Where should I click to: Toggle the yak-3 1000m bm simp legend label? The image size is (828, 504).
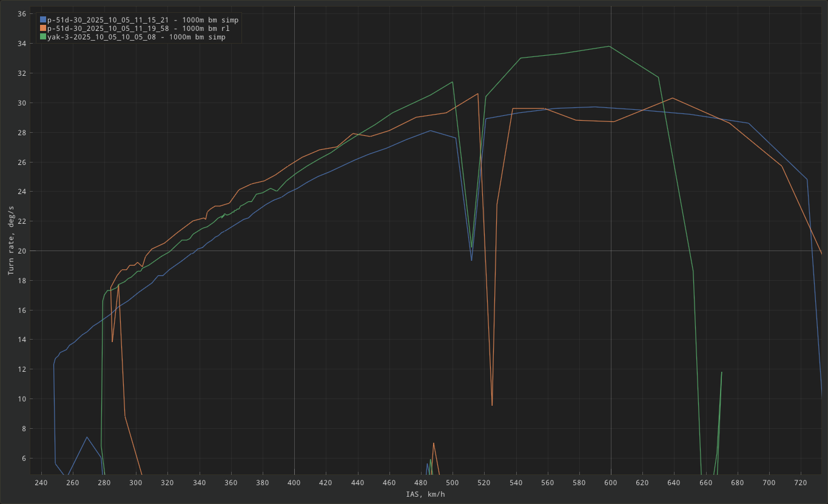pyautogui.click(x=136, y=37)
